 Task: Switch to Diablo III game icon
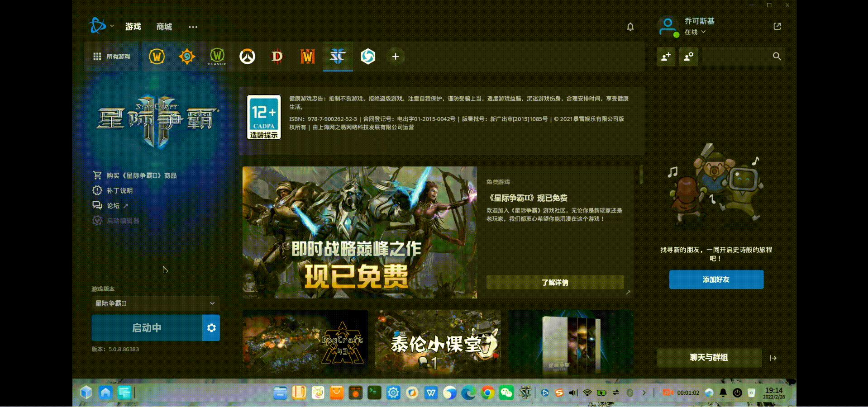[277, 57]
